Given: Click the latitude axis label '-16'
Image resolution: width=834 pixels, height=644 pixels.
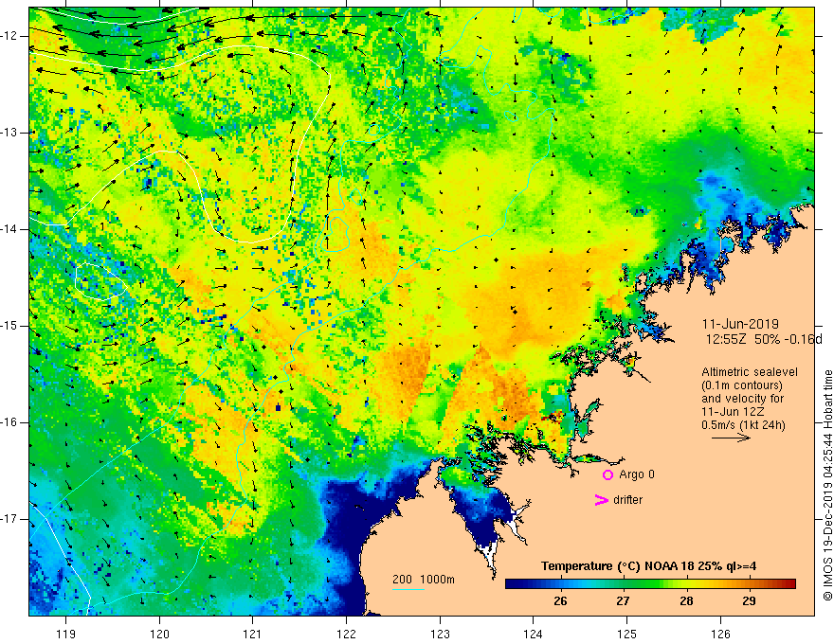Looking at the screenshot, I should (10, 422).
